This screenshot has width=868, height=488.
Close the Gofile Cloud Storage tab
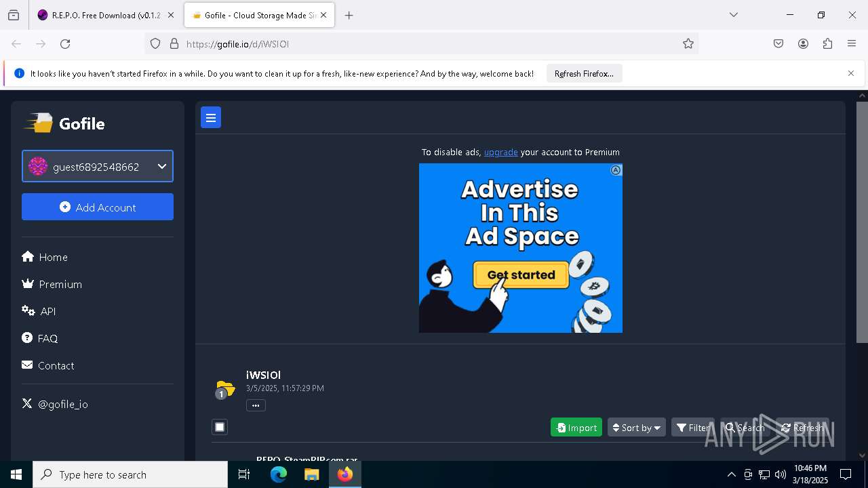pos(323,15)
